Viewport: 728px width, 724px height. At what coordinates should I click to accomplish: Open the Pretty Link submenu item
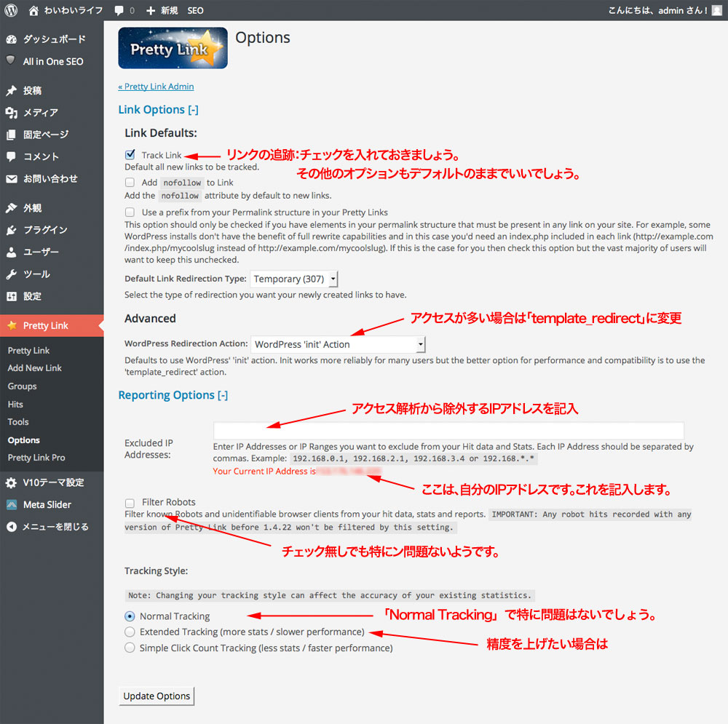(29, 351)
